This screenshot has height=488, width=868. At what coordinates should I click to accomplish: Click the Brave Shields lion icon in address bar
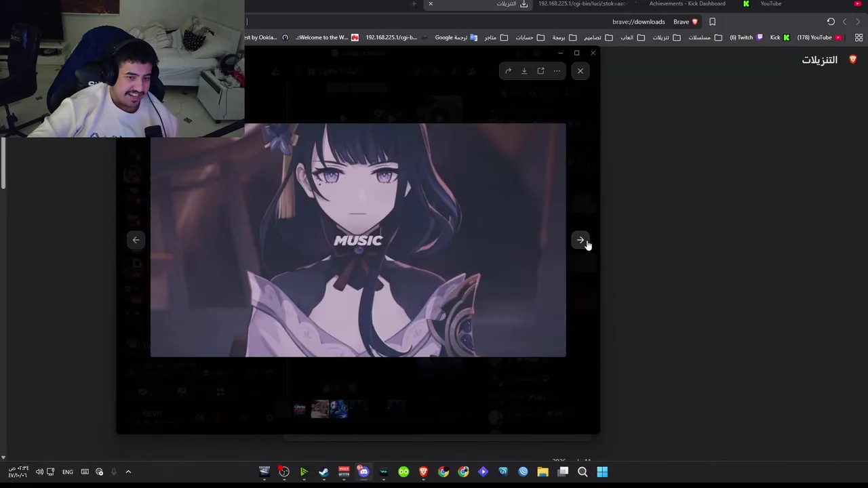pos(694,22)
